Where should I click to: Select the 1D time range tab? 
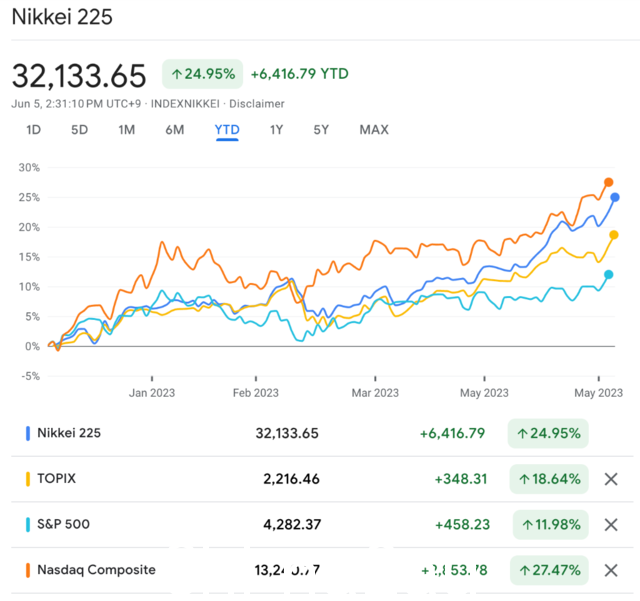pos(33,130)
